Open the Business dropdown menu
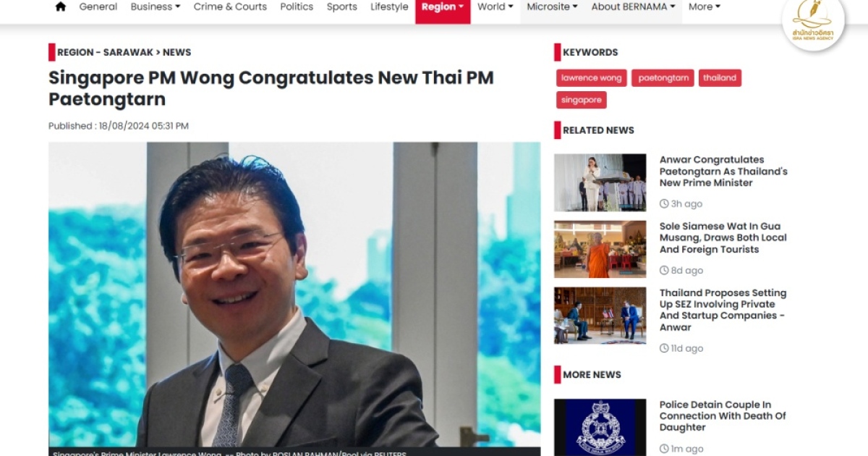868x456 pixels. 156,7
